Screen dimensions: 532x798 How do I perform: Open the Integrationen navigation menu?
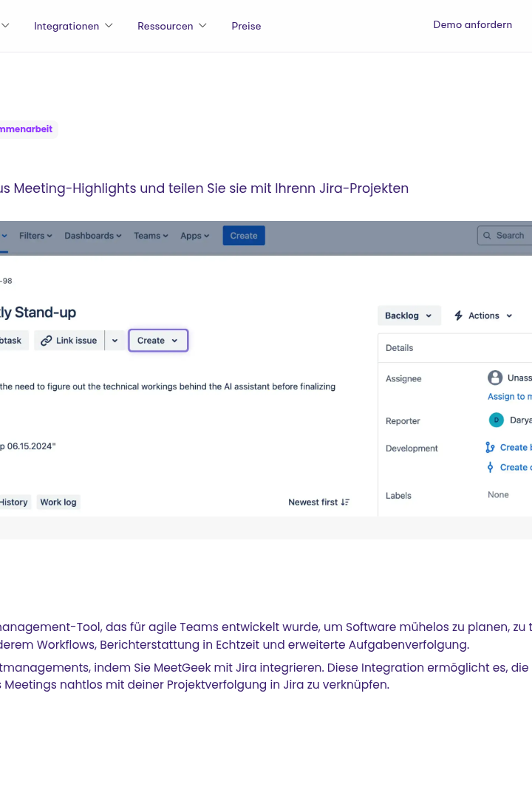[73, 26]
